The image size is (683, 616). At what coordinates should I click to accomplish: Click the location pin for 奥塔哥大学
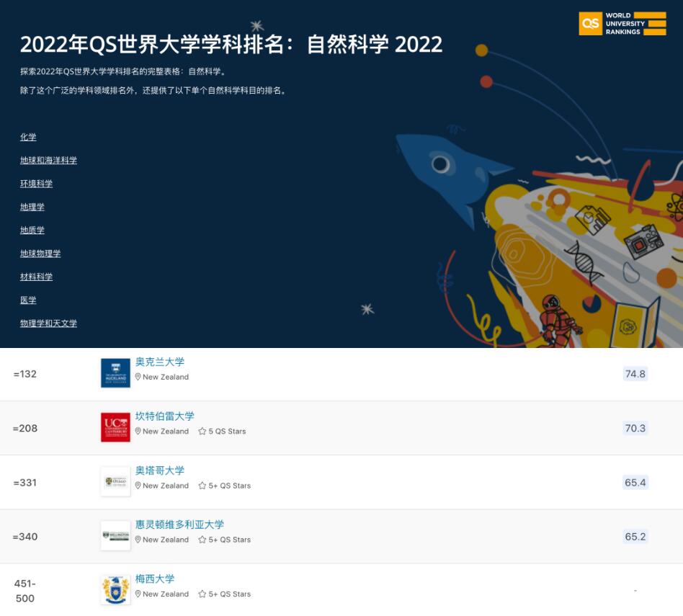coord(138,486)
